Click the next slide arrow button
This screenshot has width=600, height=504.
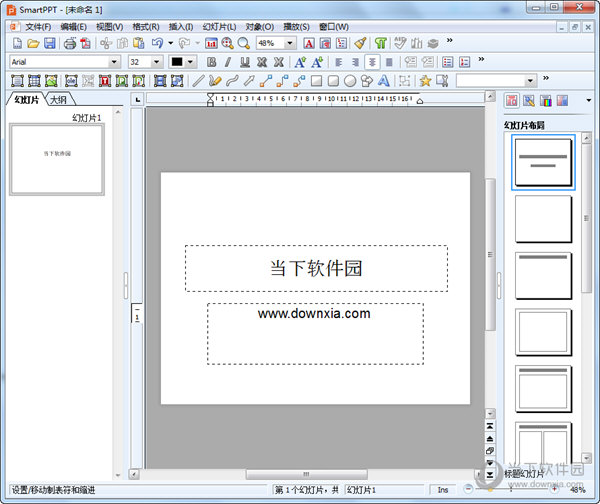tap(490, 463)
